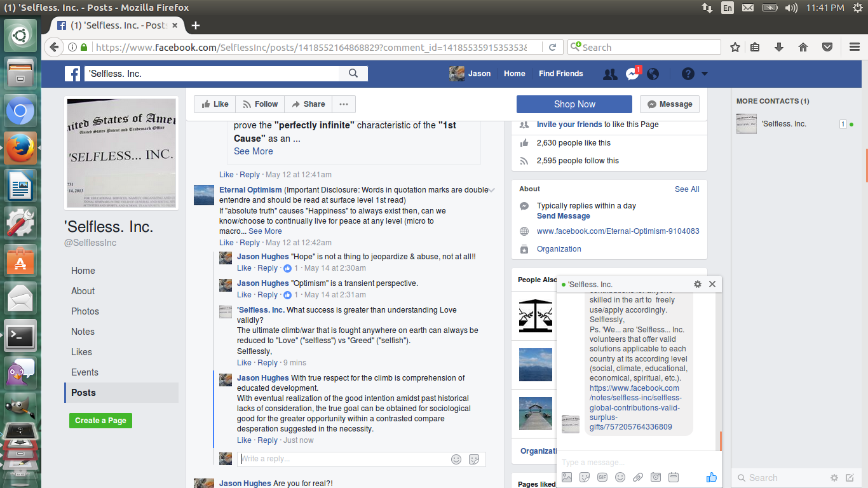The image size is (868, 488).
Task: Expand comment options chevron for Eternal Optimism
Action: (492, 190)
